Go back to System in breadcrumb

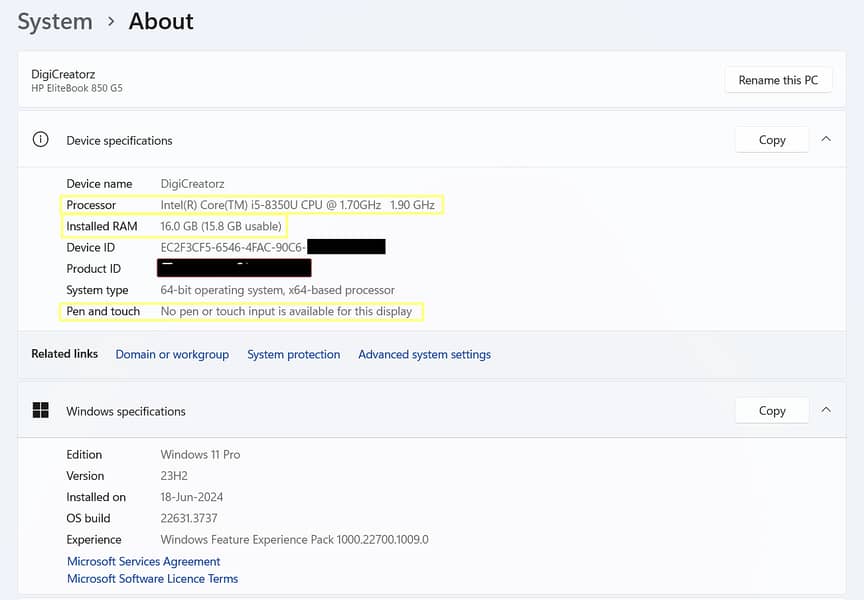(55, 21)
